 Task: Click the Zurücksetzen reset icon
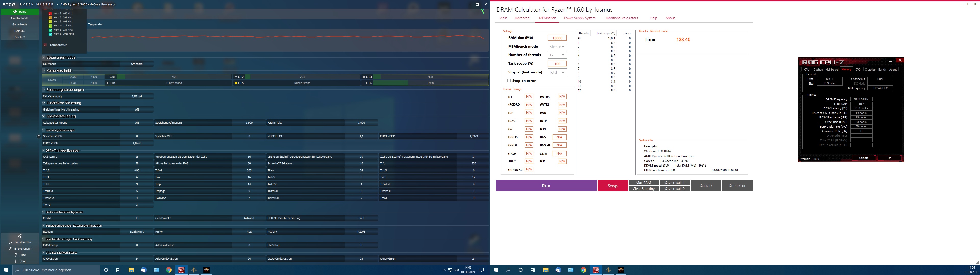(x=11, y=242)
